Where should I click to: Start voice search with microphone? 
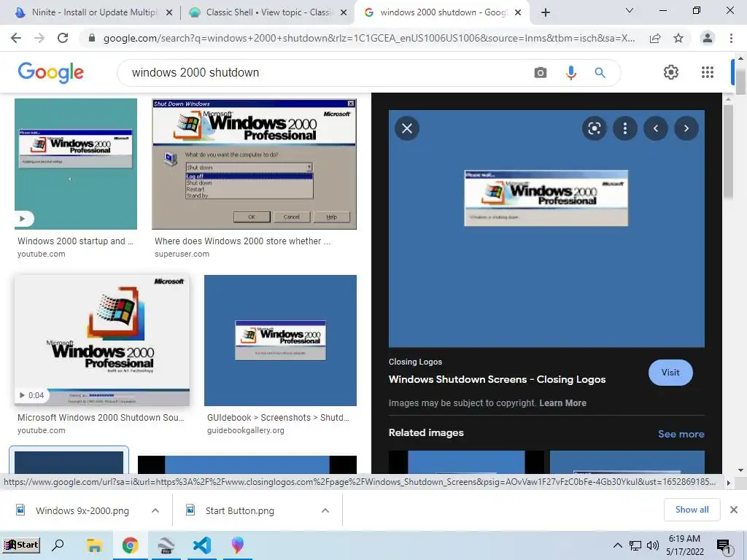(x=570, y=72)
